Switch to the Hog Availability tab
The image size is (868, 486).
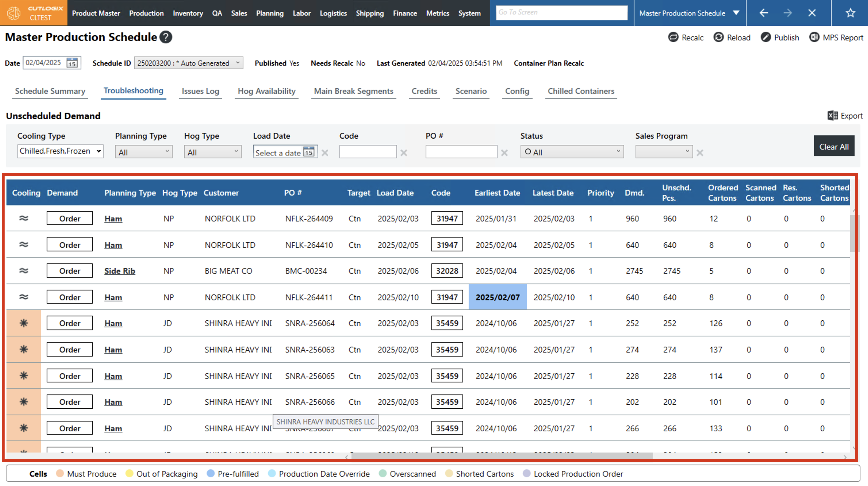[266, 91]
